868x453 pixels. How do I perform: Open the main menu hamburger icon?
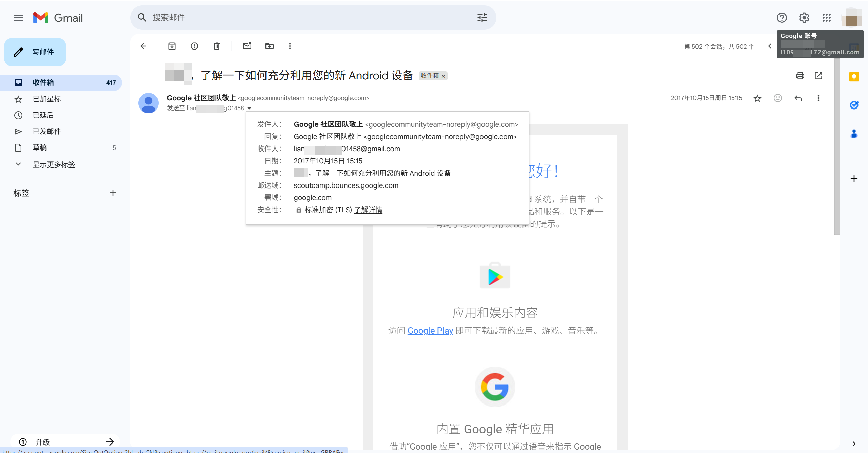point(18,18)
